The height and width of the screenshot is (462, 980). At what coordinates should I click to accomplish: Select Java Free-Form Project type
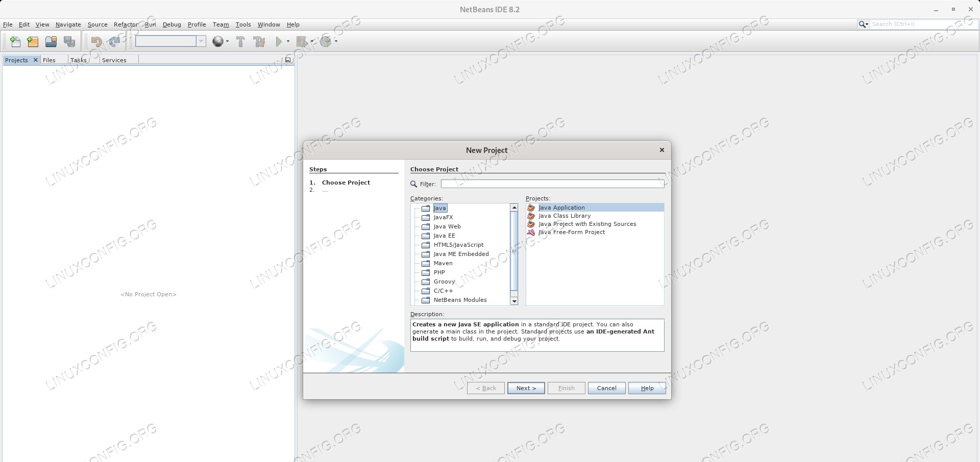[x=572, y=232]
